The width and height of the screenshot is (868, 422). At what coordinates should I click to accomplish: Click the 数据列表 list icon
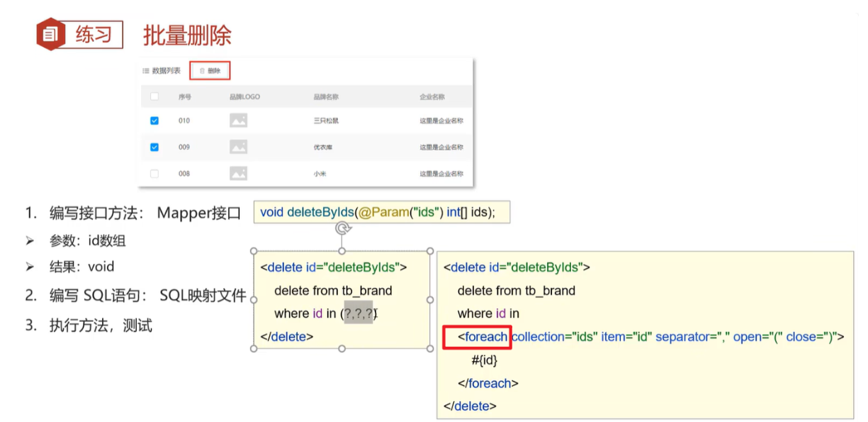tap(146, 71)
